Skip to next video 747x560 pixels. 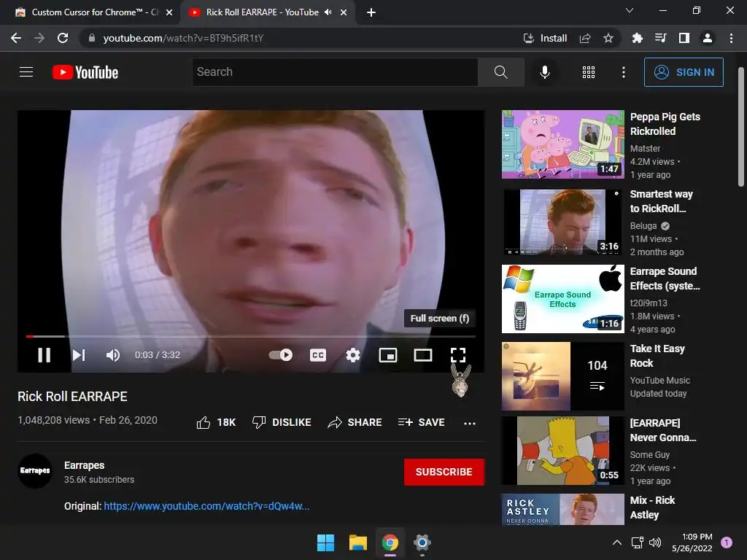point(79,355)
